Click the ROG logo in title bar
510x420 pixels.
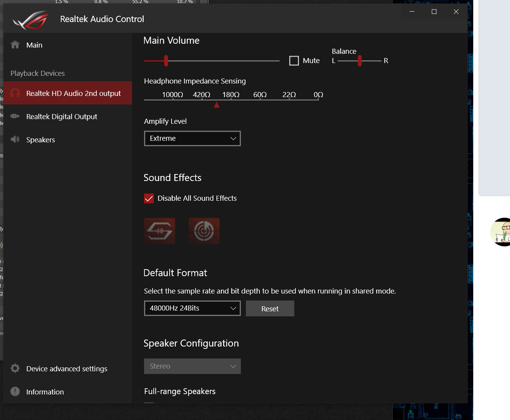pyautogui.click(x=31, y=20)
